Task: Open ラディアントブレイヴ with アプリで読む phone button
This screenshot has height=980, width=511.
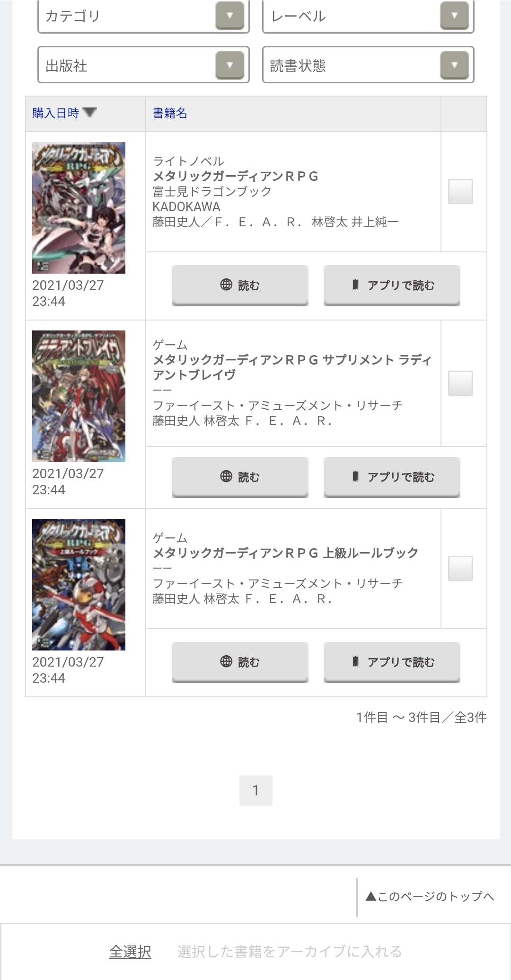Action: [x=392, y=477]
